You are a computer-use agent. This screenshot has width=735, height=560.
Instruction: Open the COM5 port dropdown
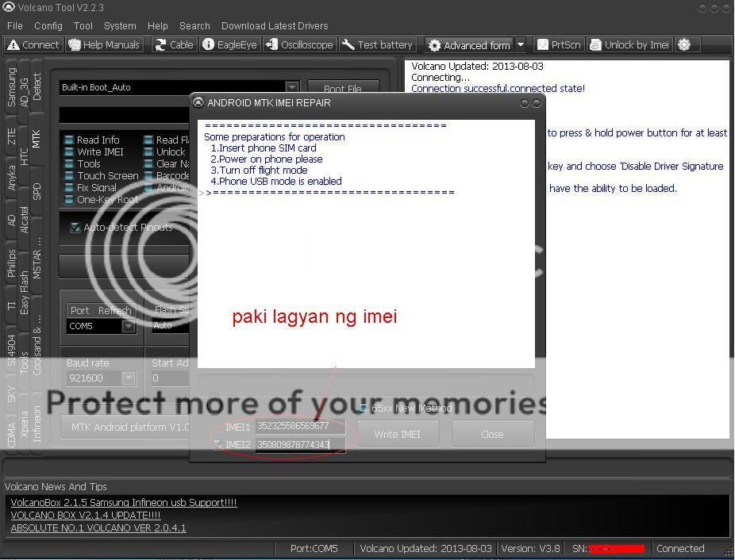click(x=128, y=326)
